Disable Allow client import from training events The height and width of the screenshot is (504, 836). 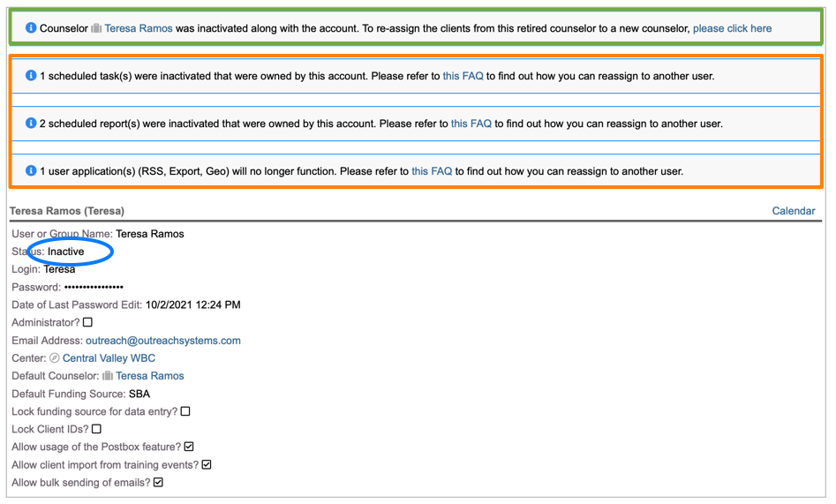(x=207, y=464)
